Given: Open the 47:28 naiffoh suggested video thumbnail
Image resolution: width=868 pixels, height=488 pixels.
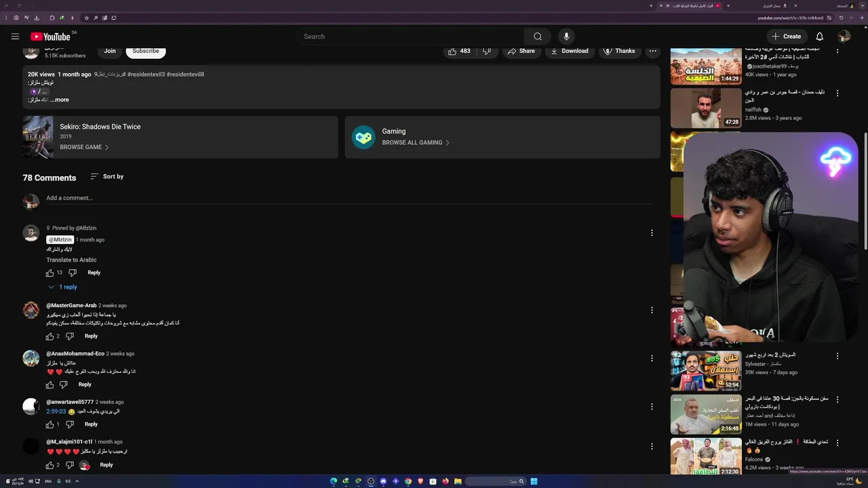Looking at the screenshot, I should coord(706,108).
